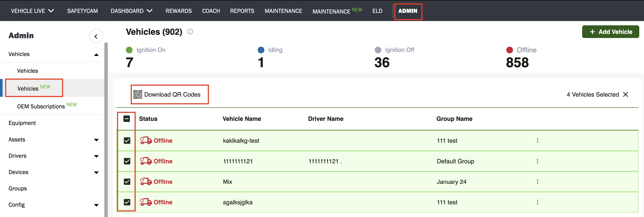Collapse the Admin sidebar with chevron button
The height and width of the screenshot is (217, 644).
click(x=96, y=36)
